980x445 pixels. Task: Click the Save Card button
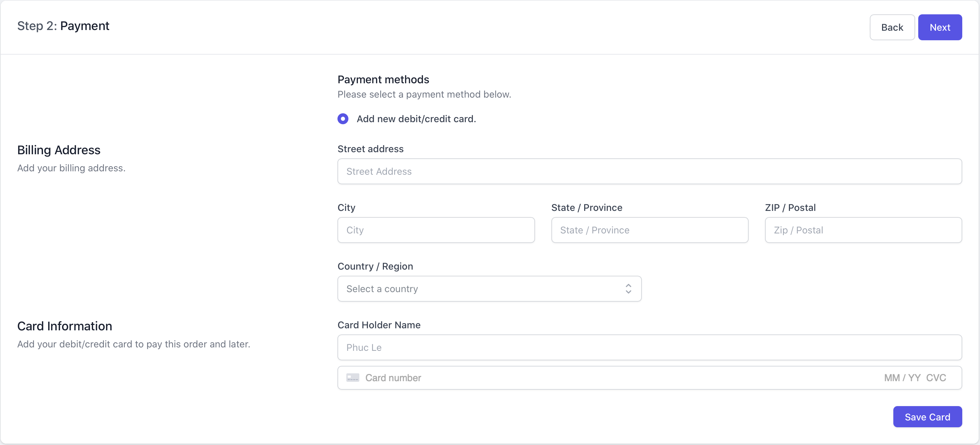927,417
